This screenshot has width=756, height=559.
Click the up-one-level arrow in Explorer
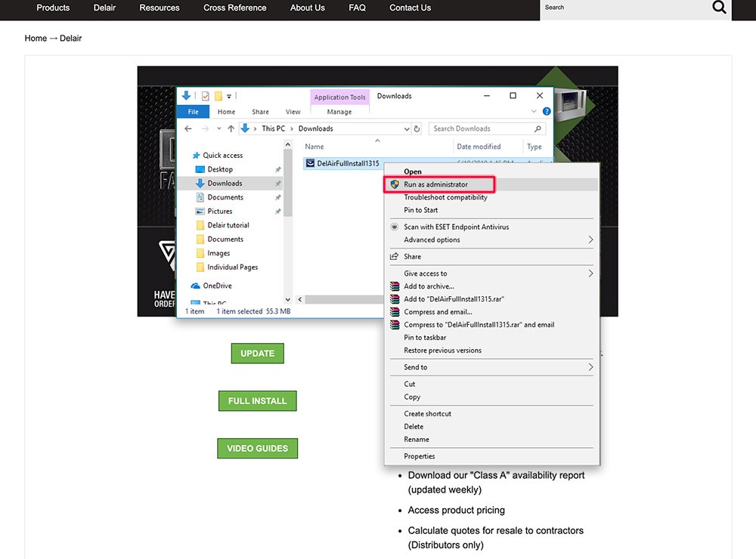231,128
